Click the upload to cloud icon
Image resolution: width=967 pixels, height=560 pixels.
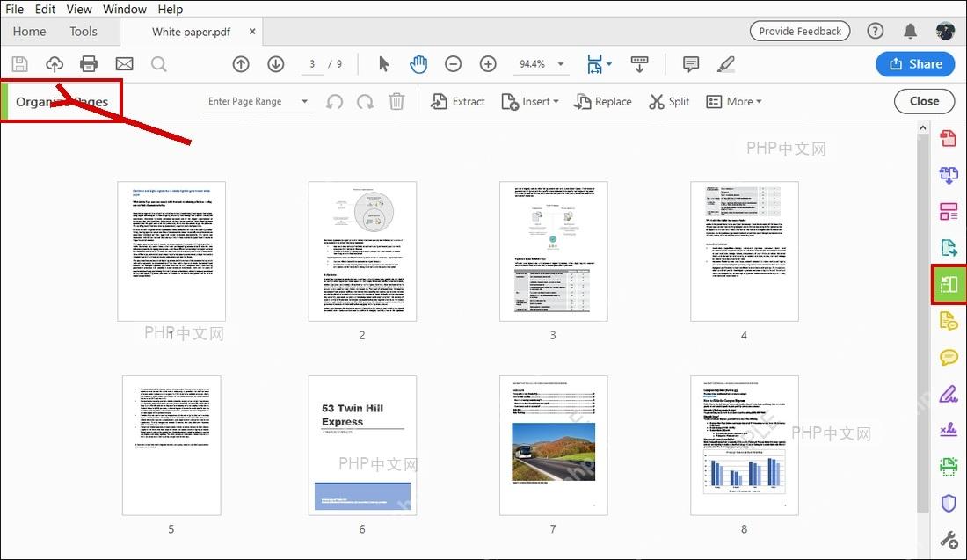click(x=55, y=64)
